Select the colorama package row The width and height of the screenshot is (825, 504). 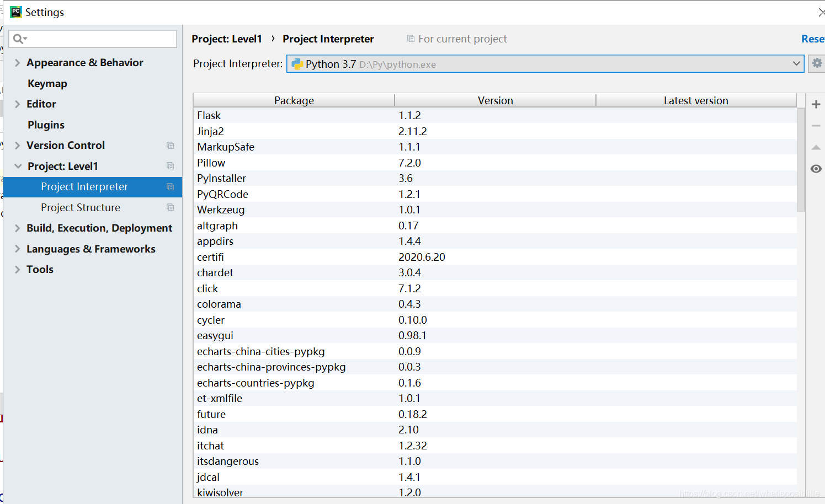click(495, 304)
